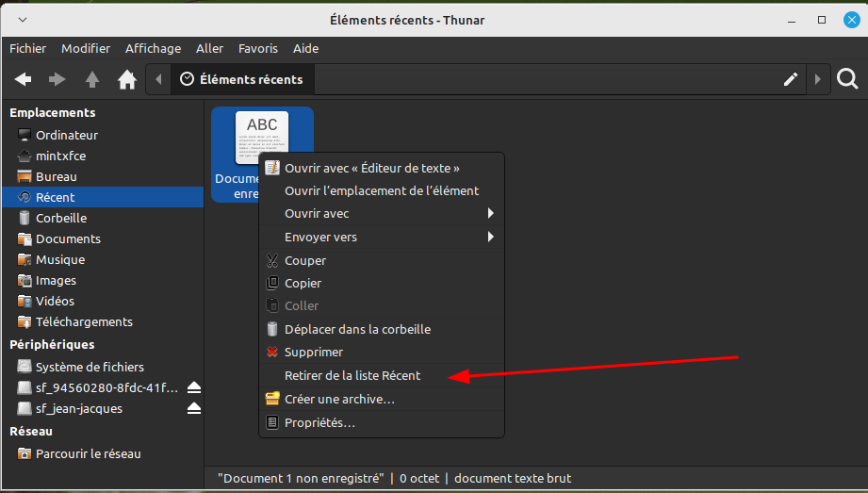This screenshot has width=868, height=493.
Task: Expand the Ouvrir avec submenu
Action: pyautogui.click(x=382, y=213)
